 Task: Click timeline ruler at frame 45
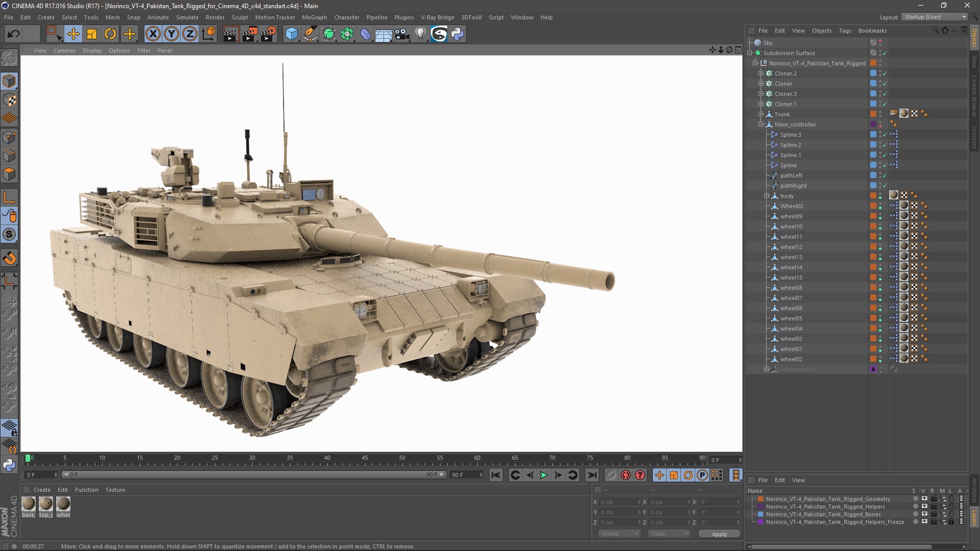[x=364, y=459]
